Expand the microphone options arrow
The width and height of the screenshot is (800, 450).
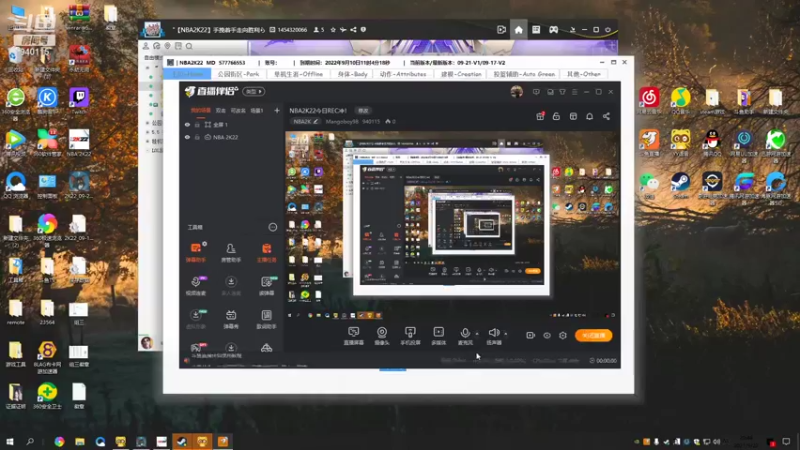(477, 334)
